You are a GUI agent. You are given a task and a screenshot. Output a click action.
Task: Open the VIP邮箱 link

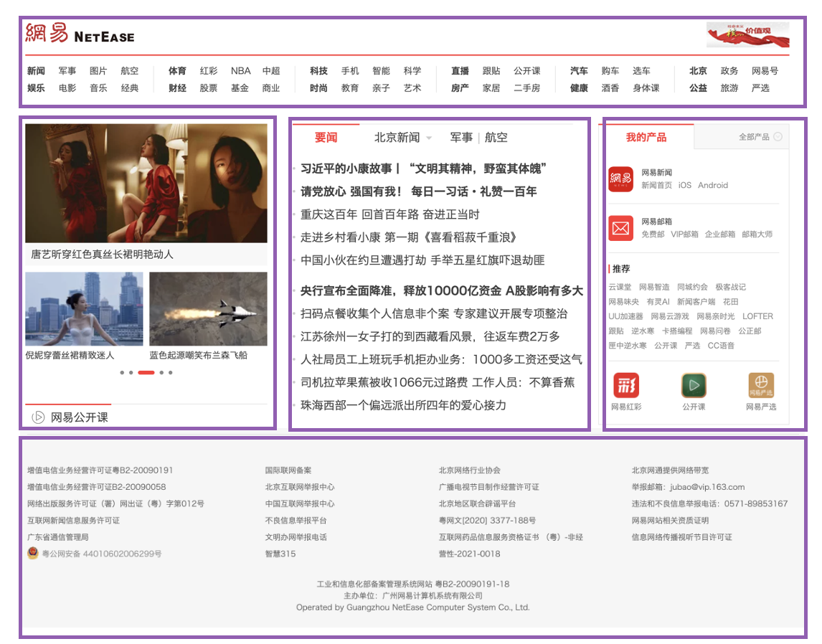pyautogui.click(x=685, y=235)
